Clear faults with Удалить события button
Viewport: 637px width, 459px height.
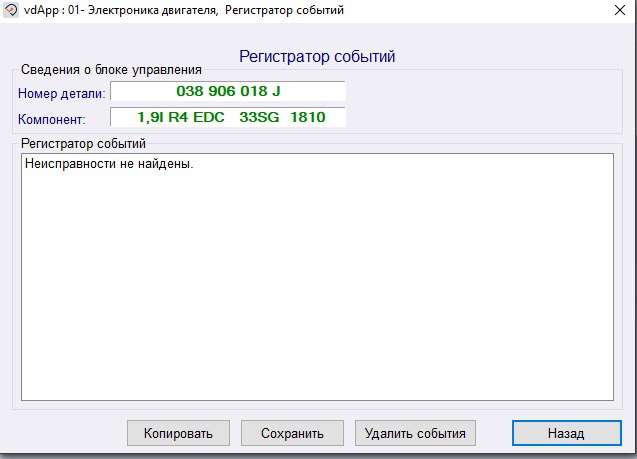click(415, 433)
